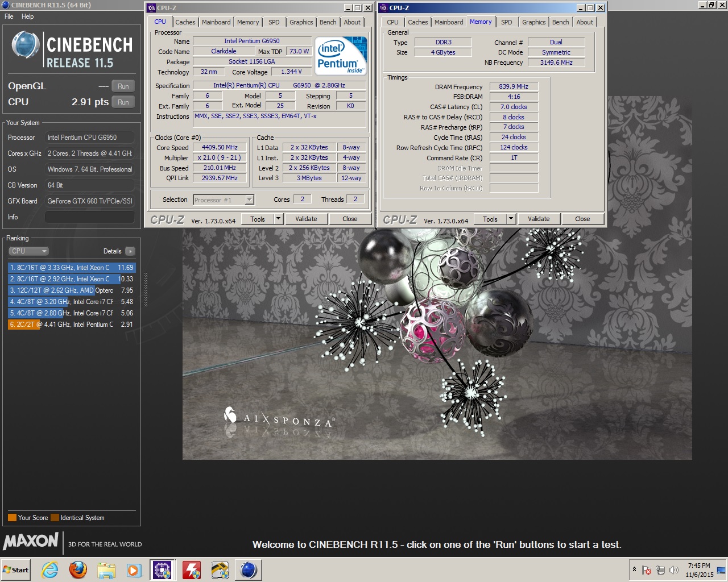Click the MAXON logo
Screen dimensions: 728x582
pyautogui.click(x=31, y=541)
